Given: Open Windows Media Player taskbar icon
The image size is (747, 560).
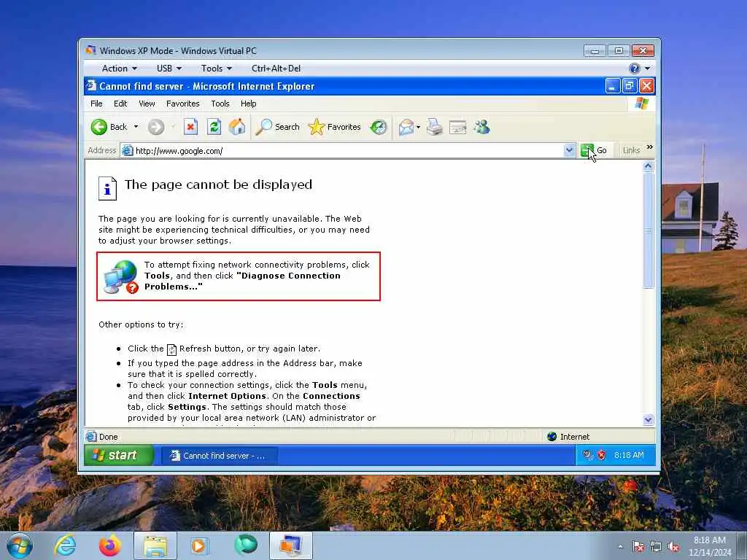Looking at the screenshot, I should point(200,545).
